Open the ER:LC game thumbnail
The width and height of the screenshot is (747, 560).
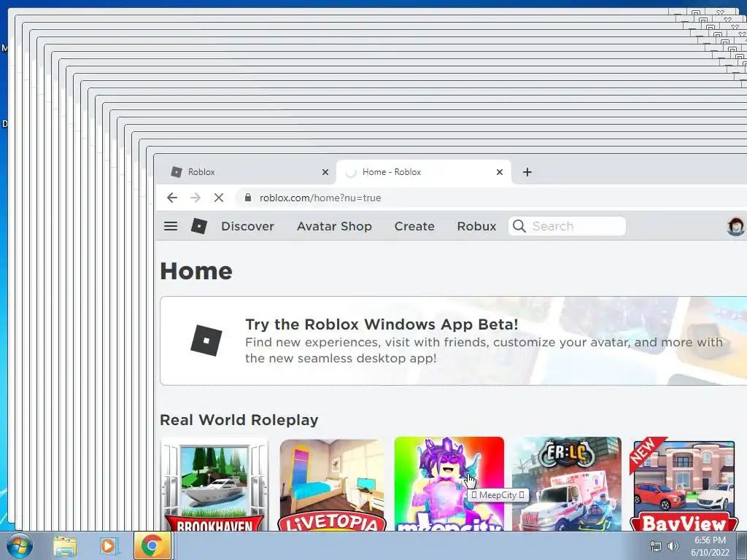point(566,484)
